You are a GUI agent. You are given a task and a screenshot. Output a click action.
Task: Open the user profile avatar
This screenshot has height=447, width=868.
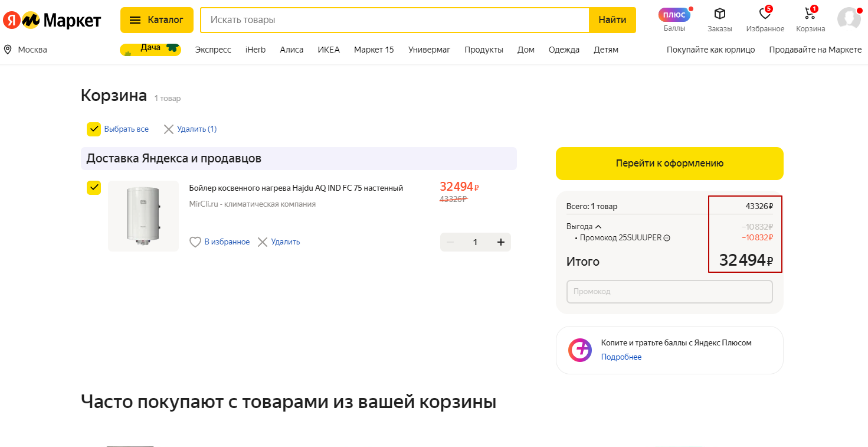pyautogui.click(x=849, y=18)
